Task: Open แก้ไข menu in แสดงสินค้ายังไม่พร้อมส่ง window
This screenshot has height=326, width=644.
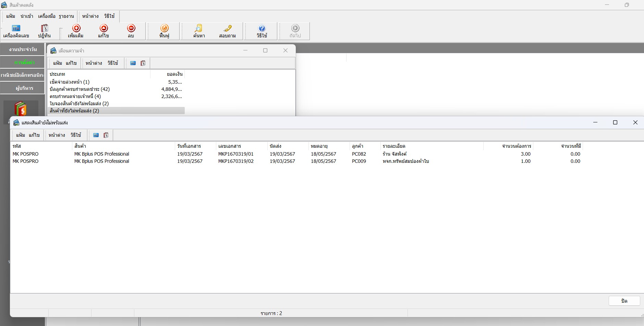Action: [x=34, y=135]
